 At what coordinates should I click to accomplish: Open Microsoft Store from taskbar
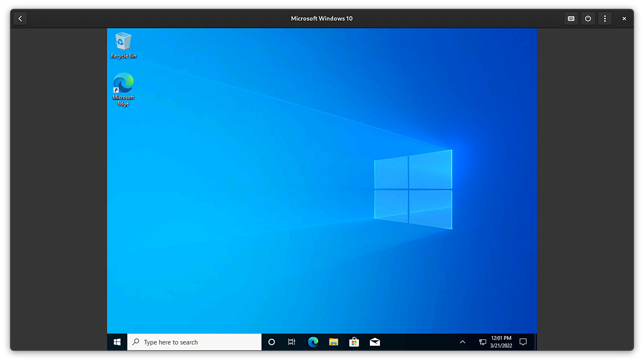click(354, 342)
